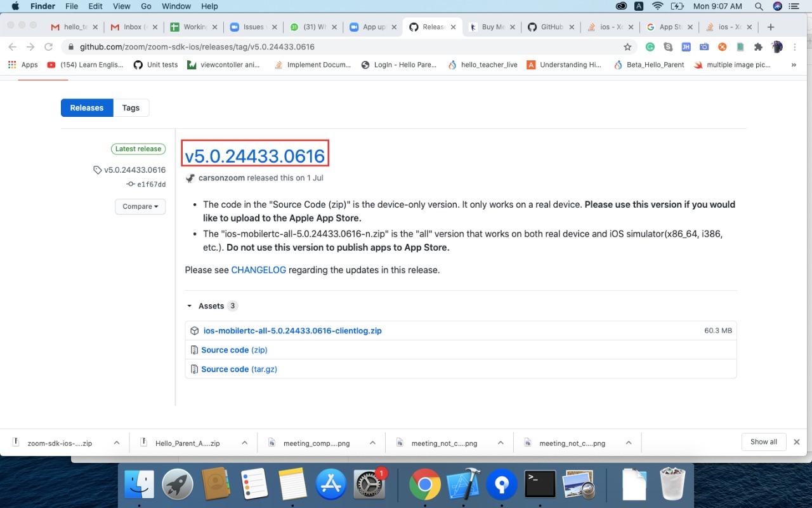Open commit e1f67dd link
The height and width of the screenshot is (508, 812).
click(x=152, y=184)
